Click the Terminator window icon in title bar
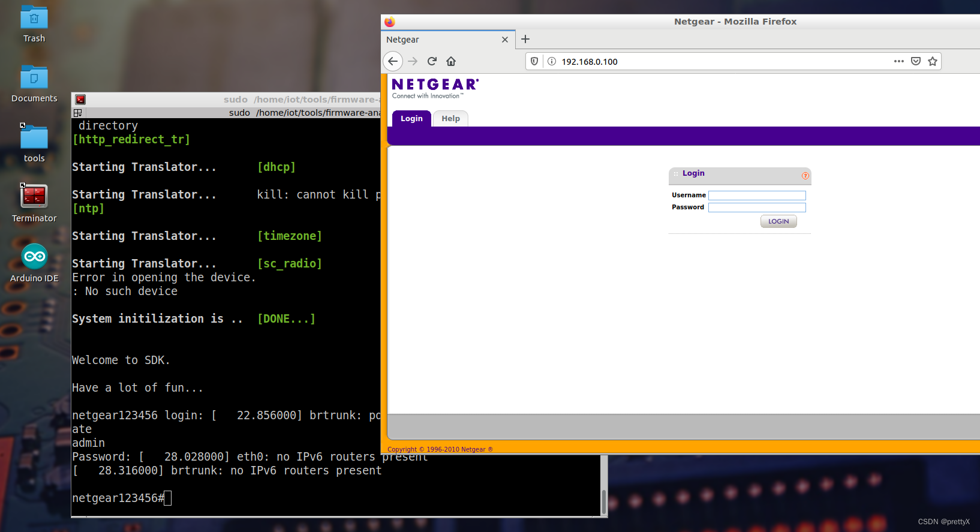 pyautogui.click(x=80, y=100)
